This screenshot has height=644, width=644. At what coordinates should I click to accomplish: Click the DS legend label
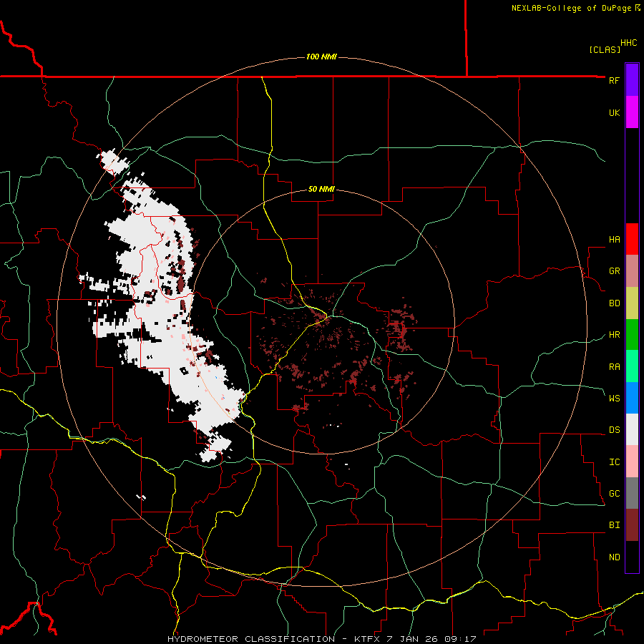[614, 430]
